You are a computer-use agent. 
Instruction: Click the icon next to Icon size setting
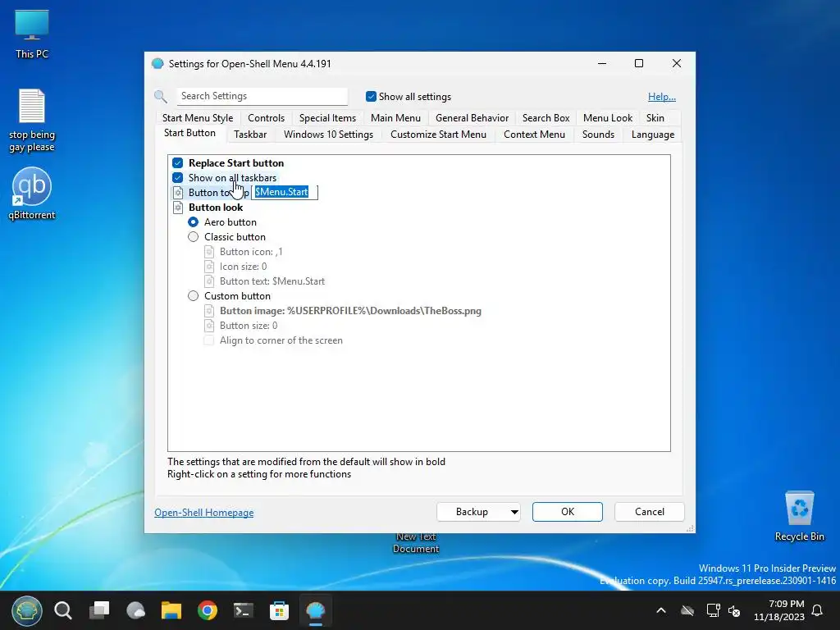point(209,267)
